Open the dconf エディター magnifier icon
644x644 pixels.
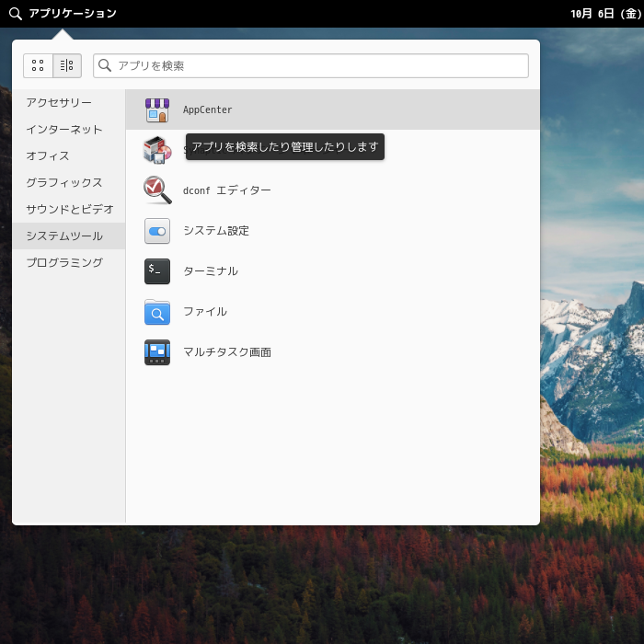tap(157, 190)
